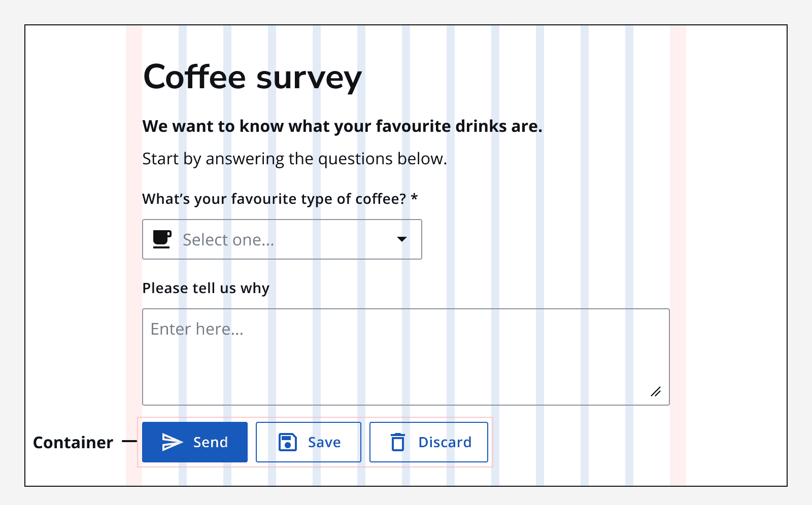Image resolution: width=812 pixels, height=505 pixels.
Task: Click the Please tell us why field
Action: (206, 288)
